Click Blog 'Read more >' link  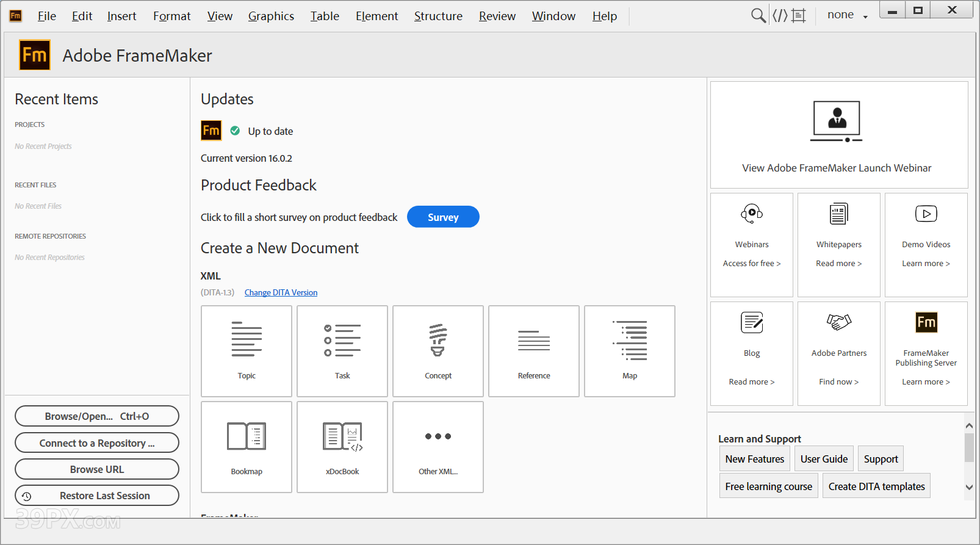(752, 382)
